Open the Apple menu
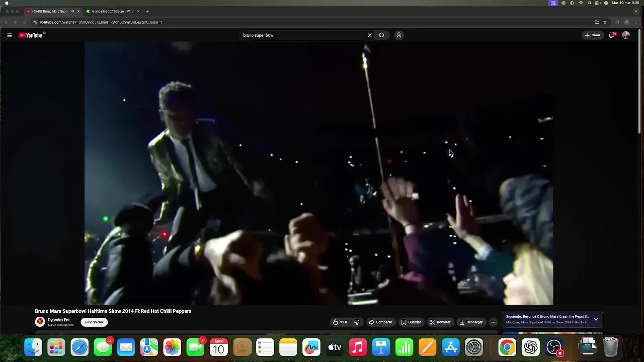644x362 pixels. (7, 3)
